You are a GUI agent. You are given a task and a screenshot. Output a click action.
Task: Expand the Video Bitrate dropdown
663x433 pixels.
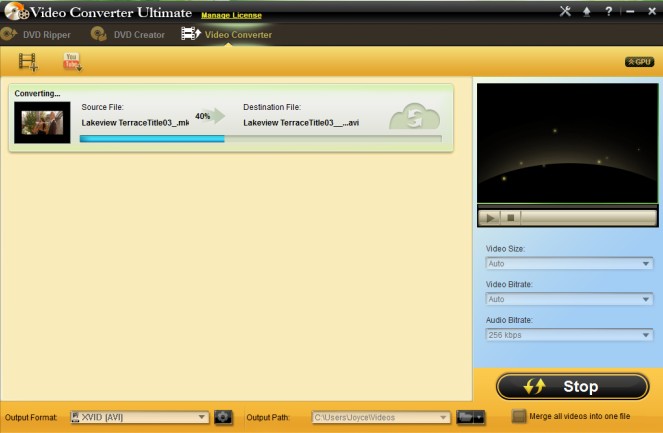pyautogui.click(x=569, y=299)
